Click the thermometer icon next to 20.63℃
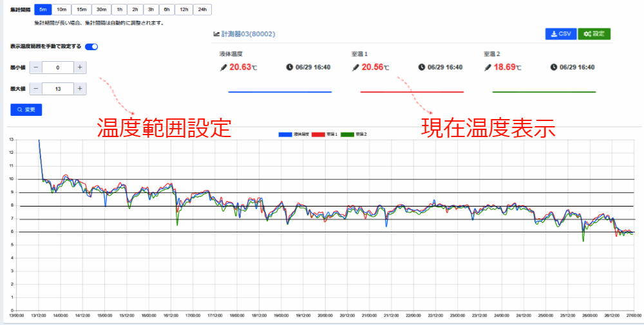The image size is (644, 325). coord(224,67)
